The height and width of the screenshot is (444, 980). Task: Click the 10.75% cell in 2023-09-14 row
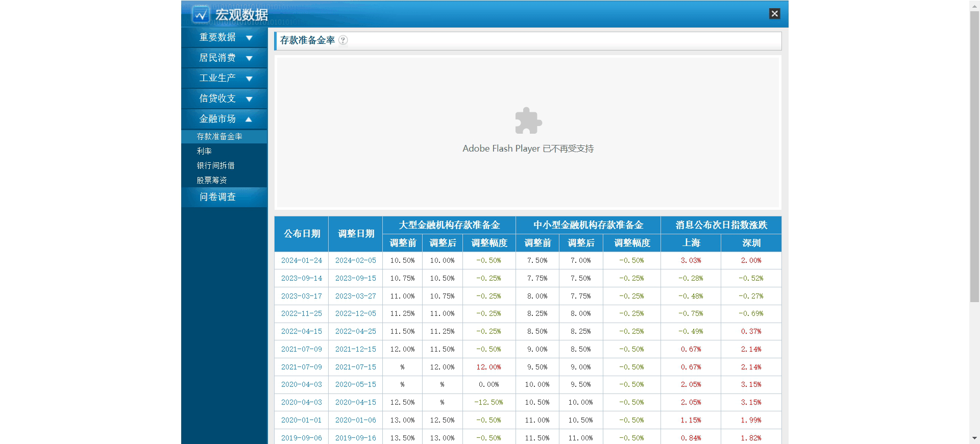[402, 278]
